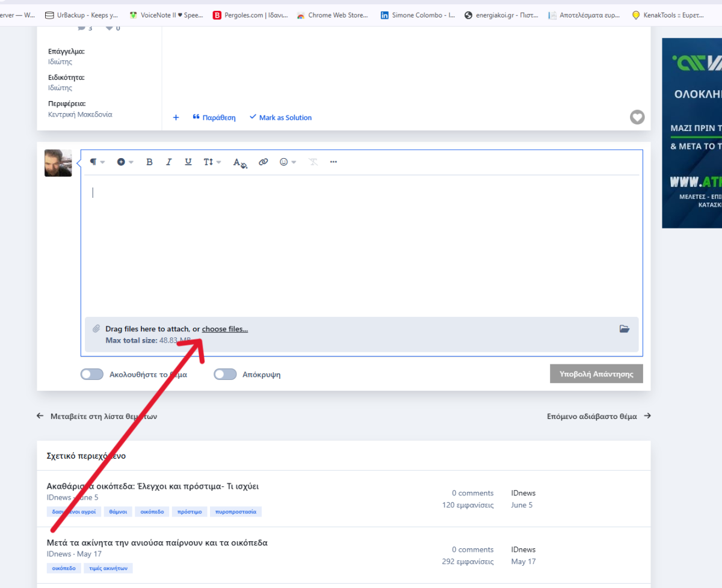Click the Κεντρική Μακεδονία region link

point(80,114)
